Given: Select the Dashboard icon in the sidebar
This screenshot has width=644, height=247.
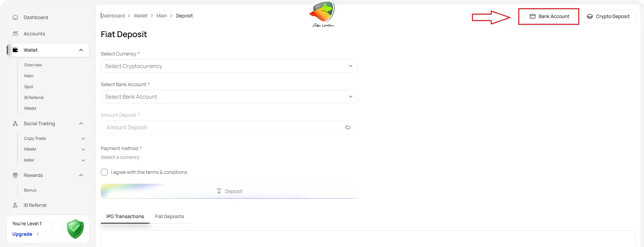Looking at the screenshot, I should point(15,17).
